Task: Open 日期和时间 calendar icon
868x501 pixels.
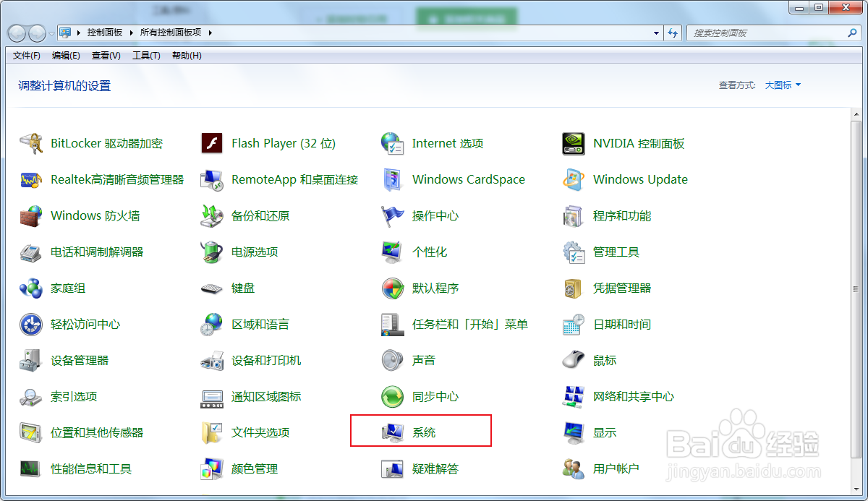Action: tap(574, 324)
